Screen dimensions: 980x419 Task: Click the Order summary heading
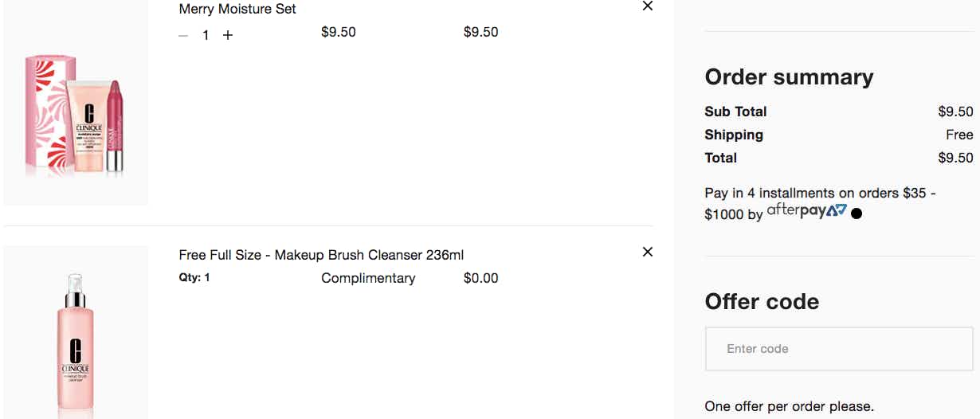point(789,76)
